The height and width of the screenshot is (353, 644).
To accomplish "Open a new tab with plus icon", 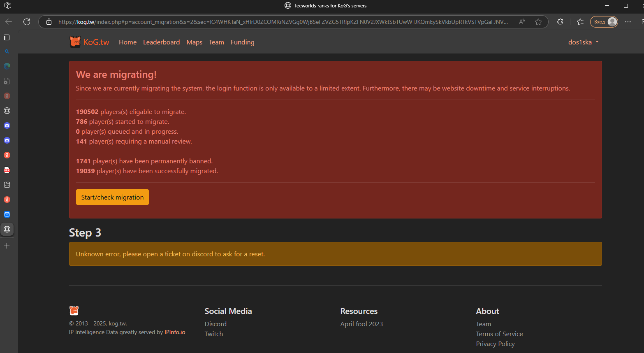I will [7, 246].
